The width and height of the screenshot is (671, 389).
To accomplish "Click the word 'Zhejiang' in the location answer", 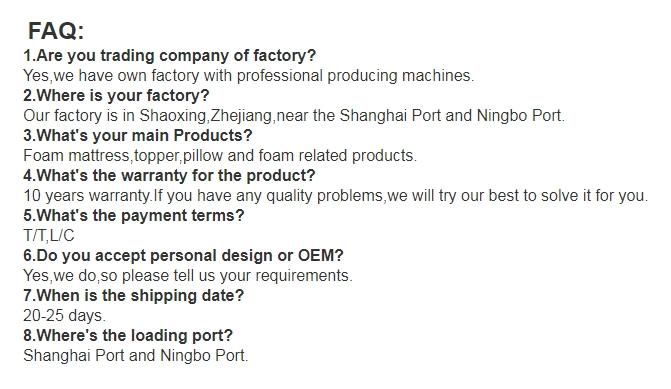I will (x=242, y=116).
